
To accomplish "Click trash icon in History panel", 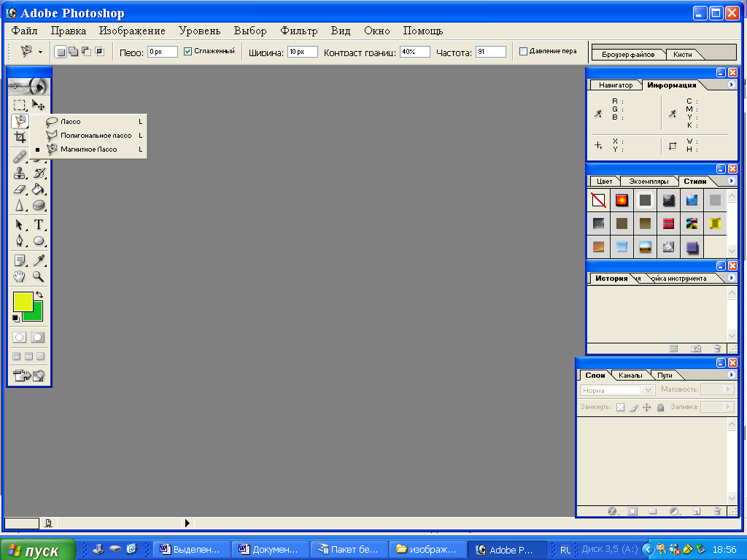I will [x=717, y=349].
